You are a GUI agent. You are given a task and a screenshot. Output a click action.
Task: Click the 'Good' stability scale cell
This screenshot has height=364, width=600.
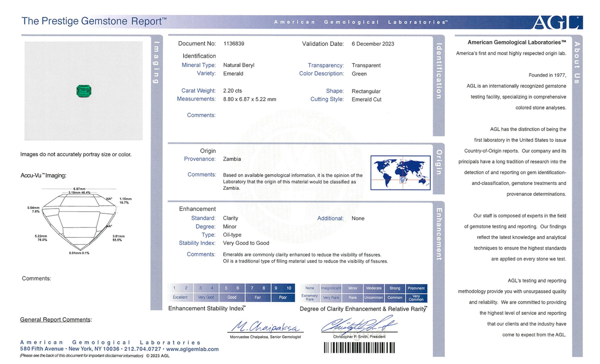point(232,297)
